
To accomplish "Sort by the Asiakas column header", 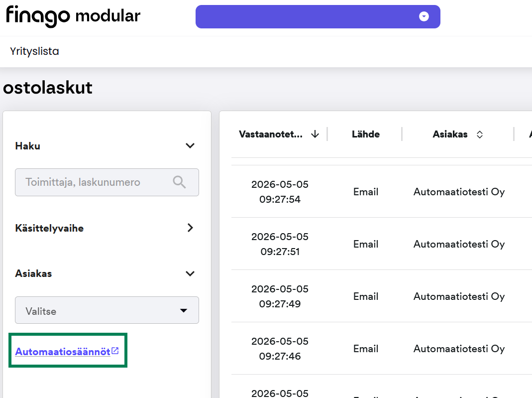I will [x=450, y=134].
